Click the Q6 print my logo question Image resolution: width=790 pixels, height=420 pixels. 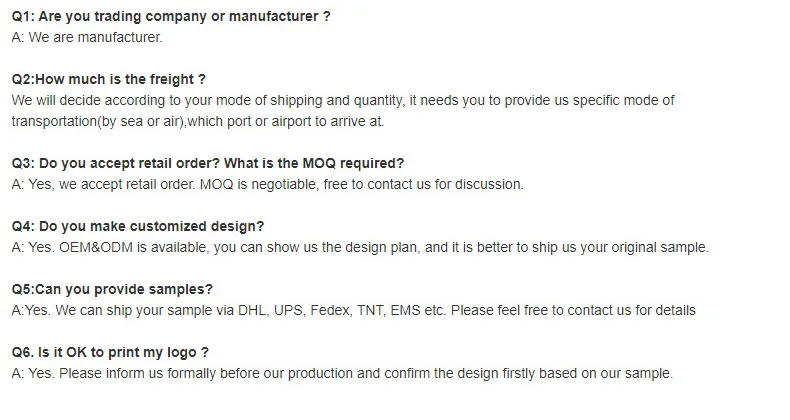(x=109, y=352)
